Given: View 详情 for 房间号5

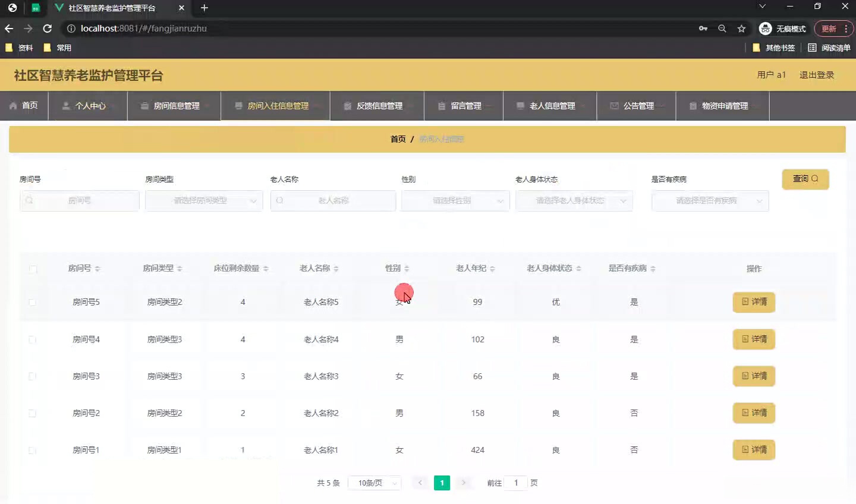Looking at the screenshot, I should [754, 302].
